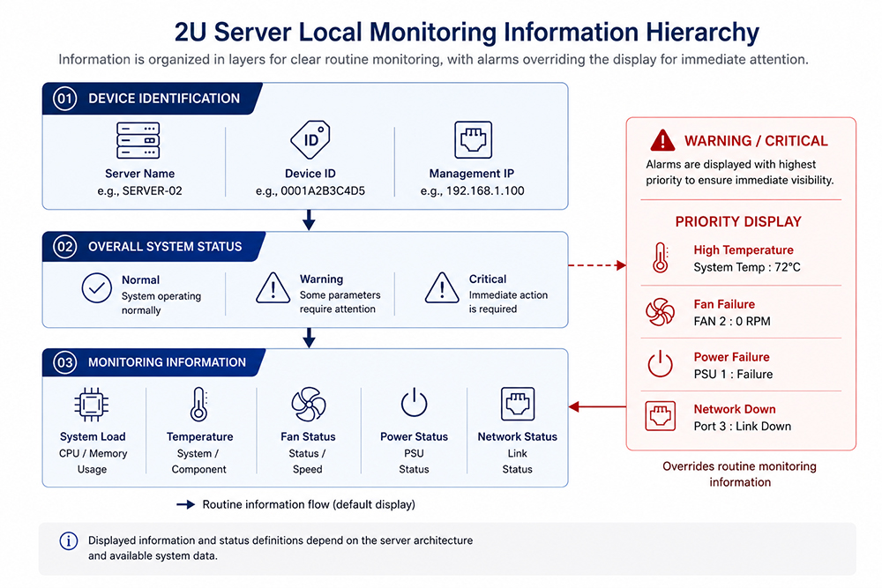Image resolution: width=882 pixels, height=588 pixels.
Task: Click the Fan Status label
Action: click(308, 436)
